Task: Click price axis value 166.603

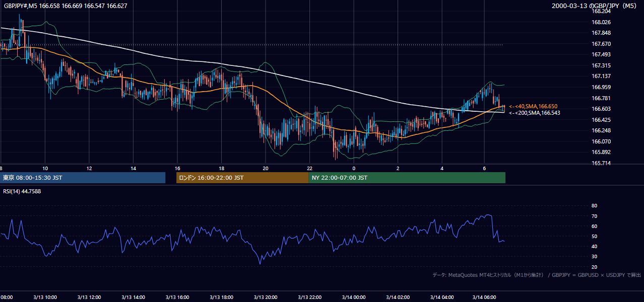Action: pos(601,109)
